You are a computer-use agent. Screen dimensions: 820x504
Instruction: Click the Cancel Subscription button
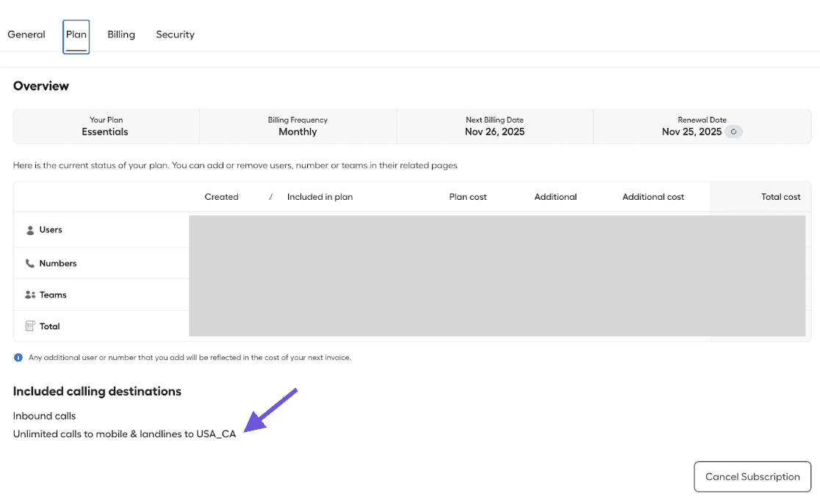click(x=752, y=476)
